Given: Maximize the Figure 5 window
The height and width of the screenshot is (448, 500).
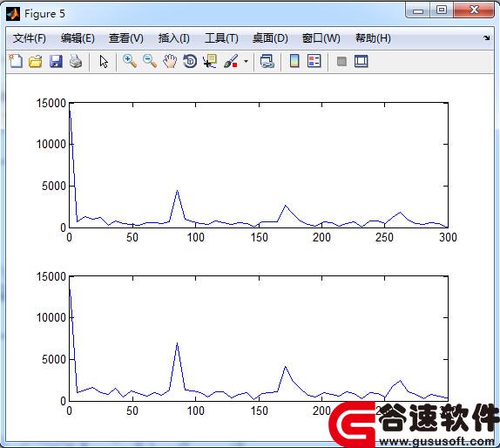Looking at the screenshot, I should point(442,10).
